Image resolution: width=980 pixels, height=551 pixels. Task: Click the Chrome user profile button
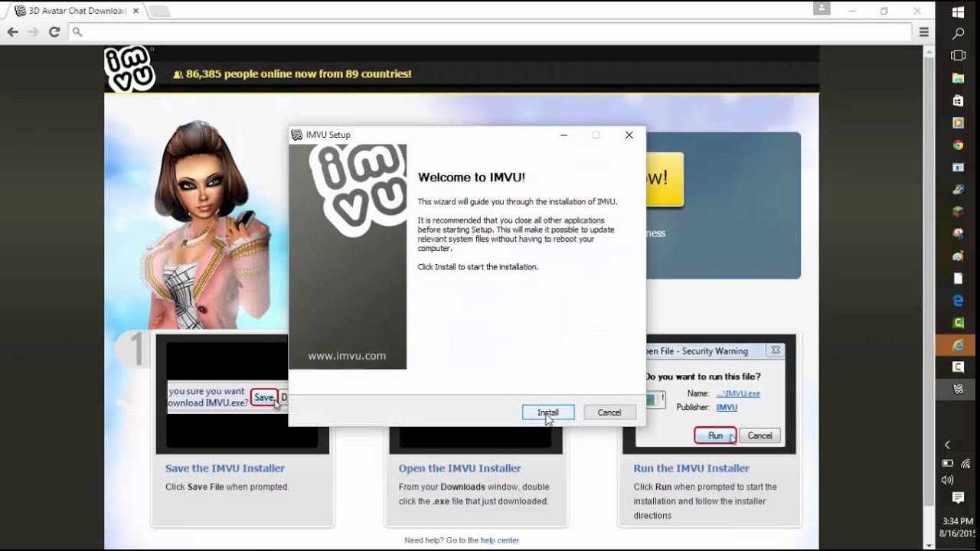pos(821,8)
